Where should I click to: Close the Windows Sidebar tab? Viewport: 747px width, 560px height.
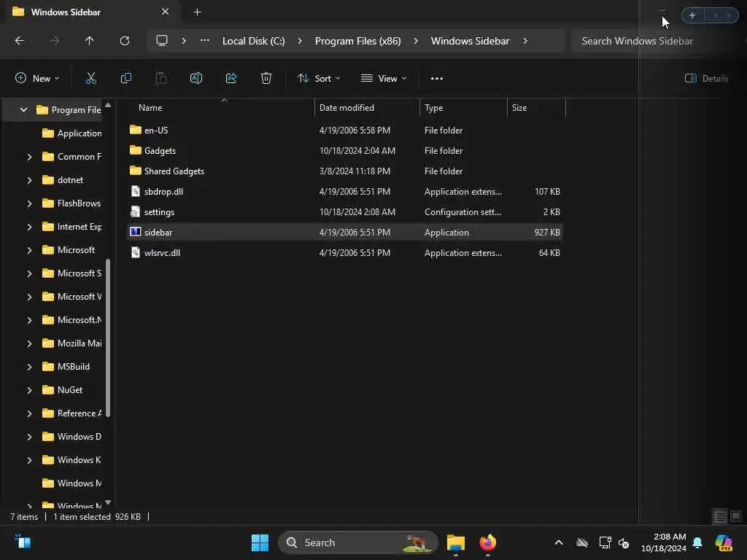click(166, 12)
